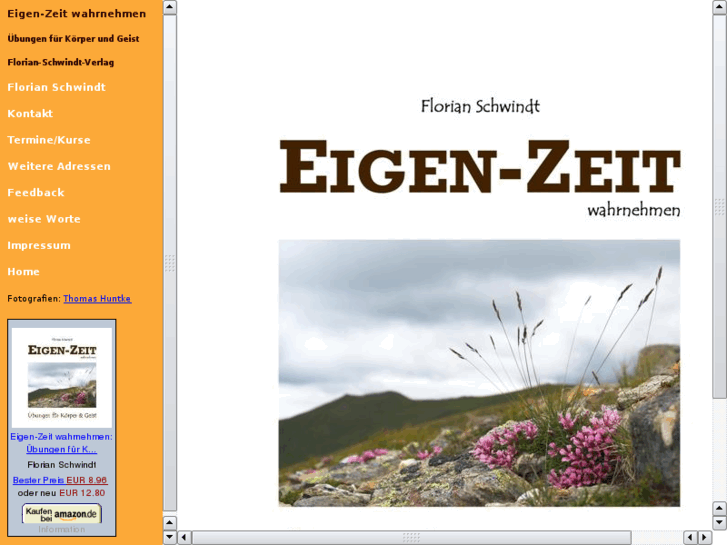Screen dimensions: 727x545
Task: Click the Kaufen bei amazon.de button
Action: [x=62, y=513]
